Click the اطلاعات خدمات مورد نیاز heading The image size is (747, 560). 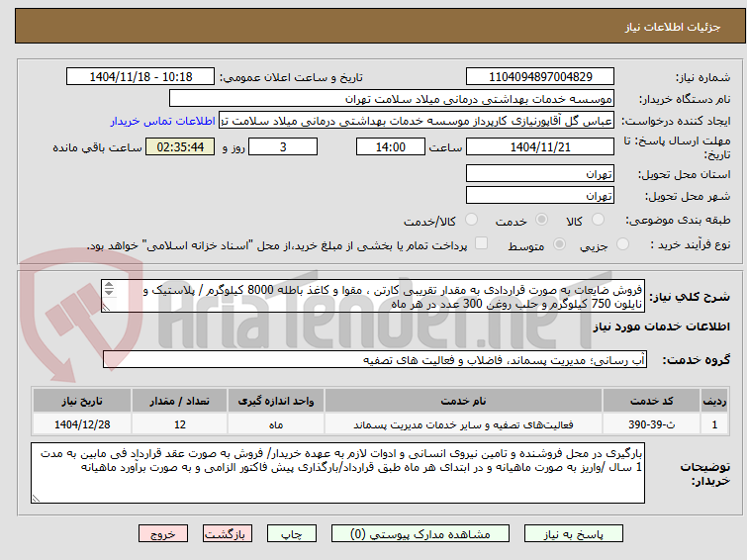[661, 327]
